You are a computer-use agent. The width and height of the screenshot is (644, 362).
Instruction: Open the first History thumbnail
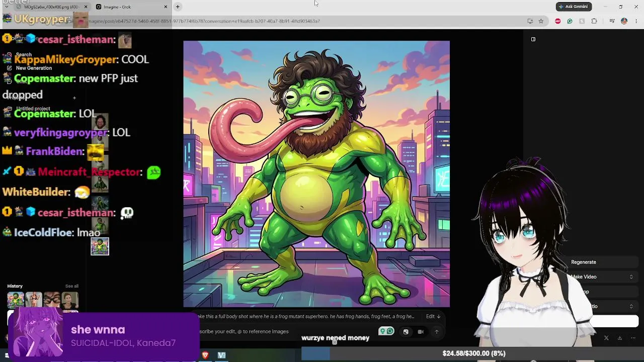16,300
